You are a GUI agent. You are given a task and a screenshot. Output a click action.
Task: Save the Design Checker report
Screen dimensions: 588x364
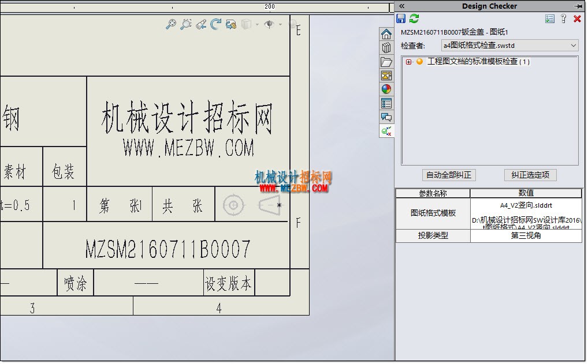point(401,18)
